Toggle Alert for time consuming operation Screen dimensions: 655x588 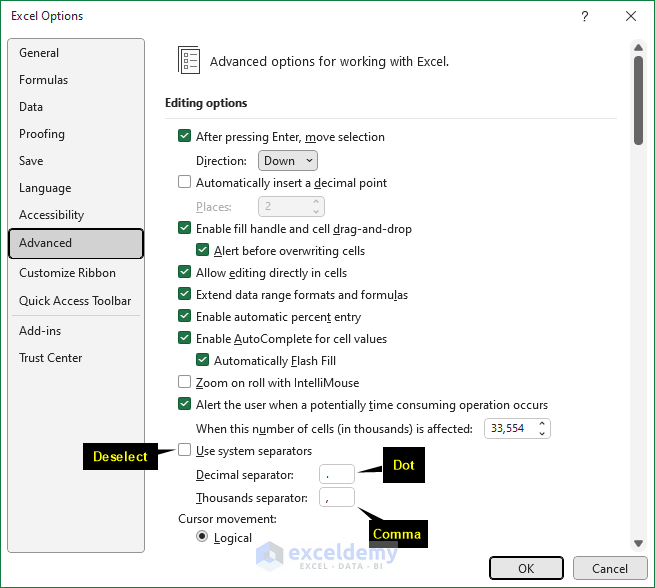184,404
